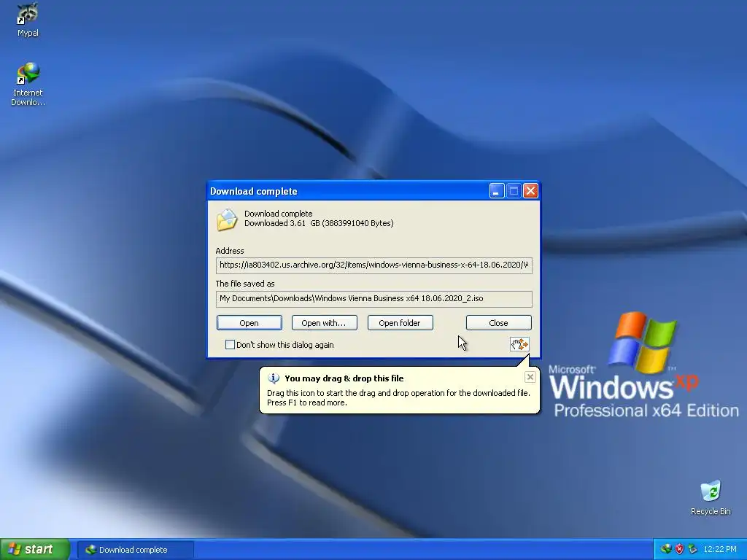Click the Open folder button
This screenshot has width=747, height=560.
(x=400, y=323)
